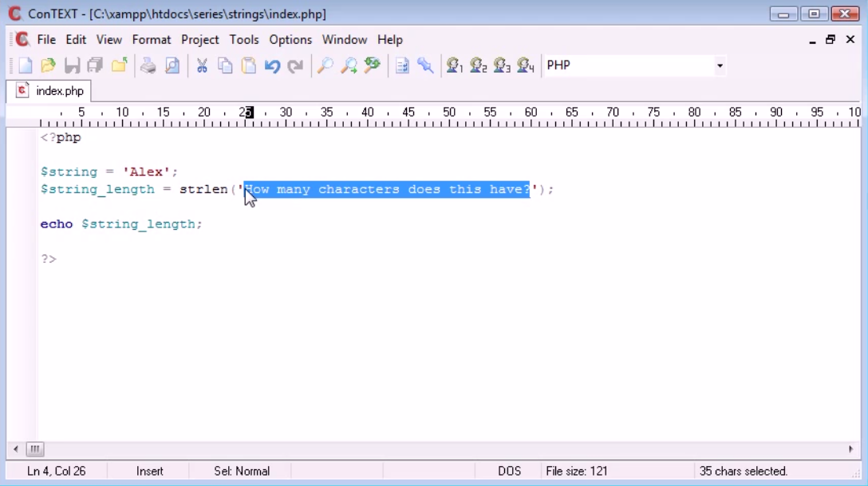Viewport: 868px width, 486px height.
Task: Open the PHP syntax highlighter dropdown
Action: click(720, 65)
